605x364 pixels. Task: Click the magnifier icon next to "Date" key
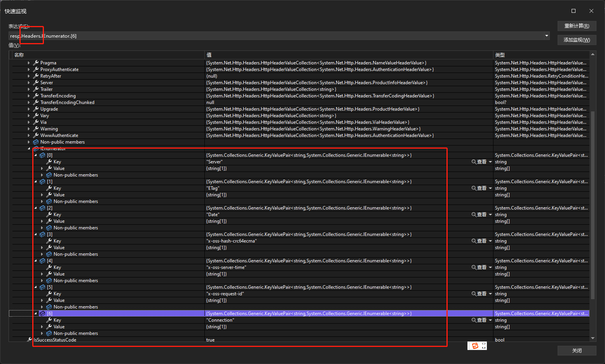click(x=474, y=214)
